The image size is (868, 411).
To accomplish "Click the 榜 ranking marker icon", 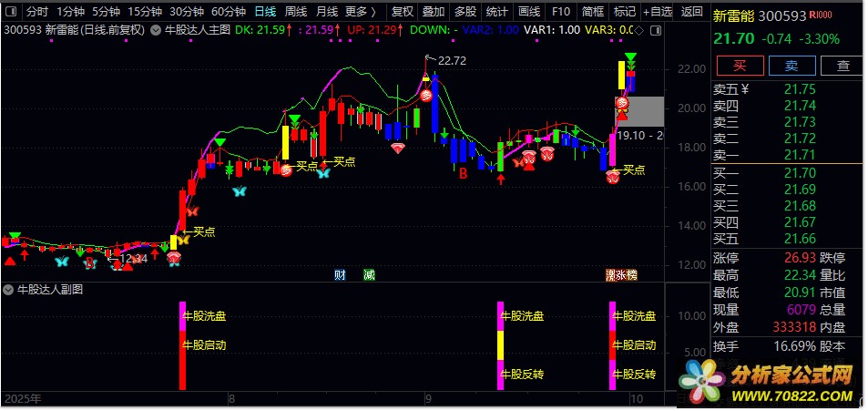I will tap(630, 274).
